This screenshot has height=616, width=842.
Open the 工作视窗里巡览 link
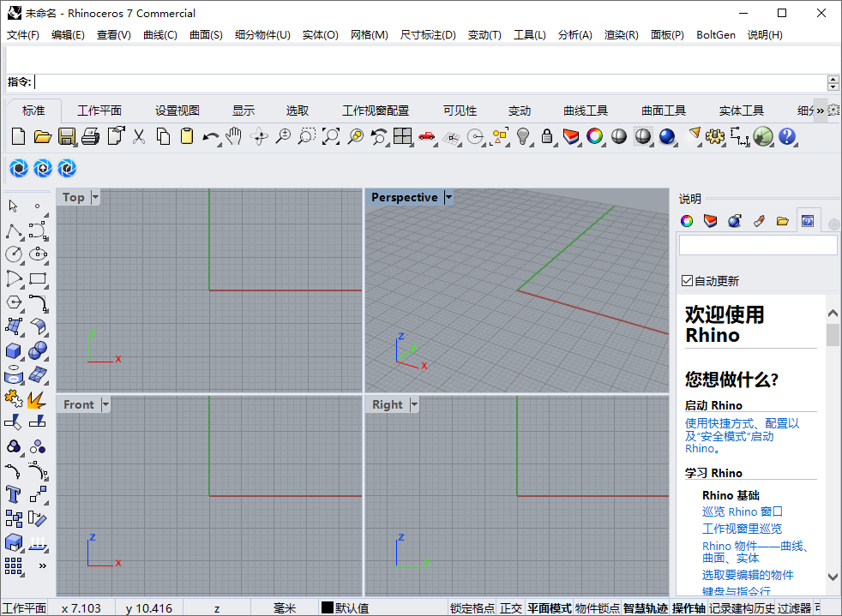pyautogui.click(x=743, y=529)
